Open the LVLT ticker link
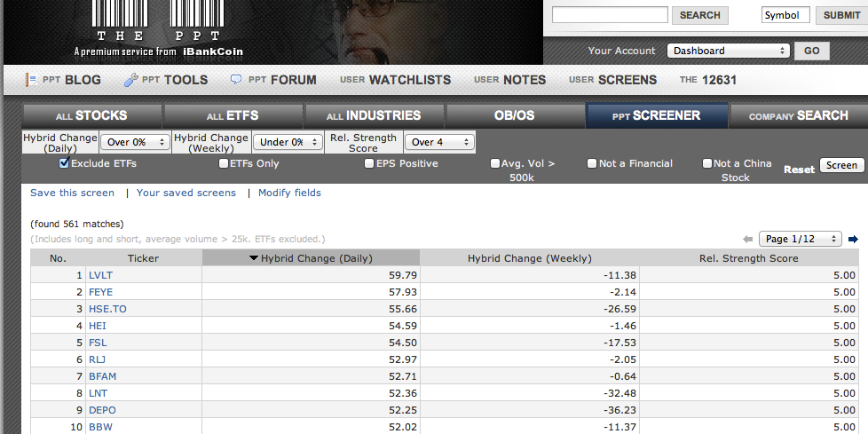Viewport: 868px width, 434px height. 101,275
